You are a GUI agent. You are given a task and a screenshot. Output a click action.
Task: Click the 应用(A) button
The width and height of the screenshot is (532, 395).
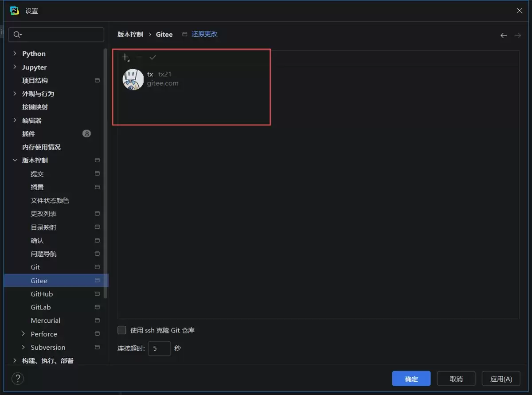coord(501,379)
